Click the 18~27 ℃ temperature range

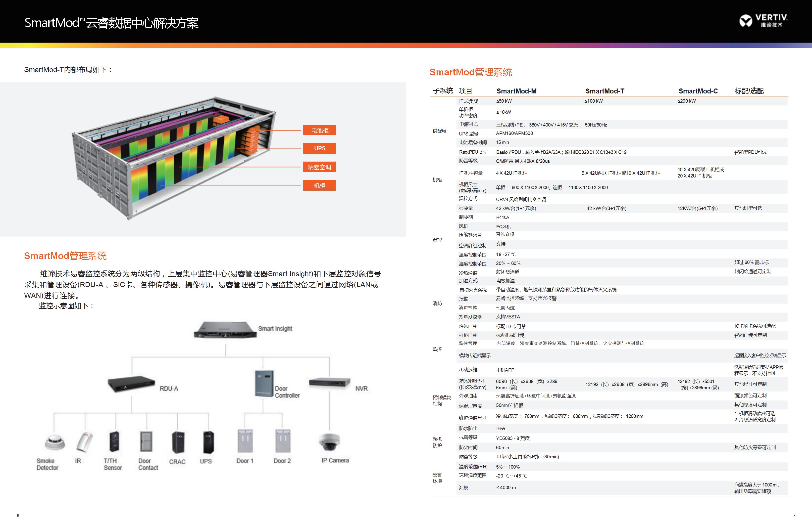coord(506,254)
